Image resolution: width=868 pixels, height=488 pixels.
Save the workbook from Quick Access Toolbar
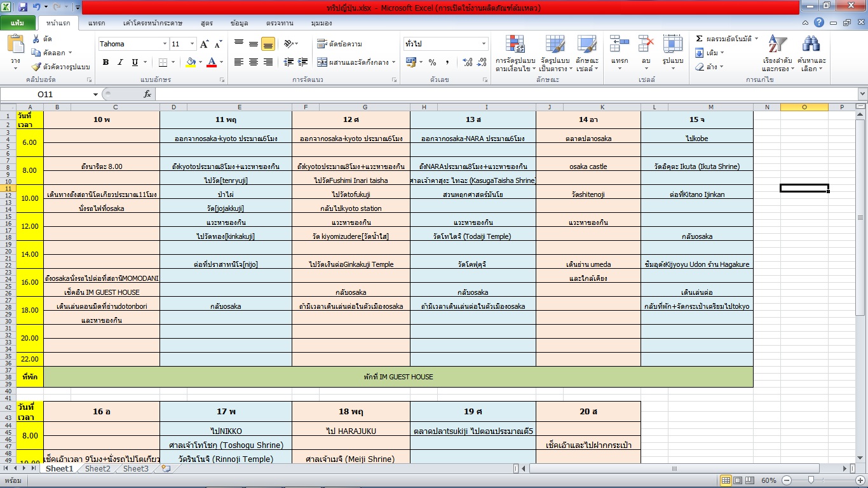click(x=23, y=7)
